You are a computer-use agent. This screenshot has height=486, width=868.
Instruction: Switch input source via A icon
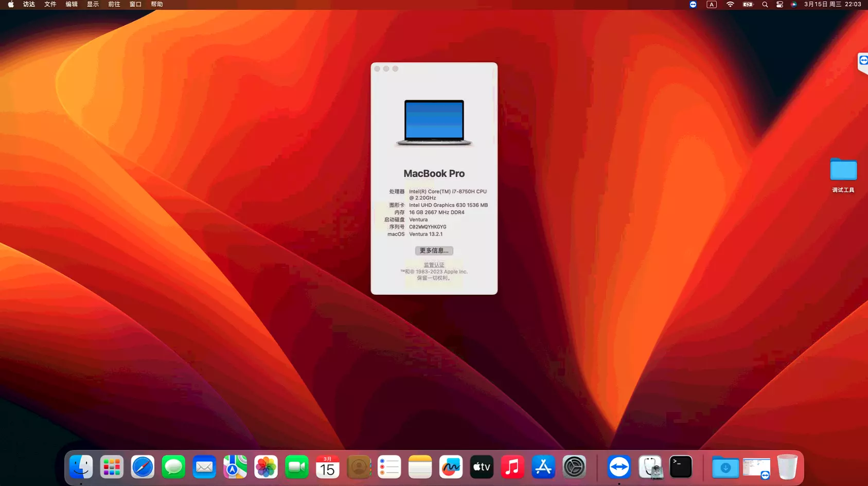(712, 5)
